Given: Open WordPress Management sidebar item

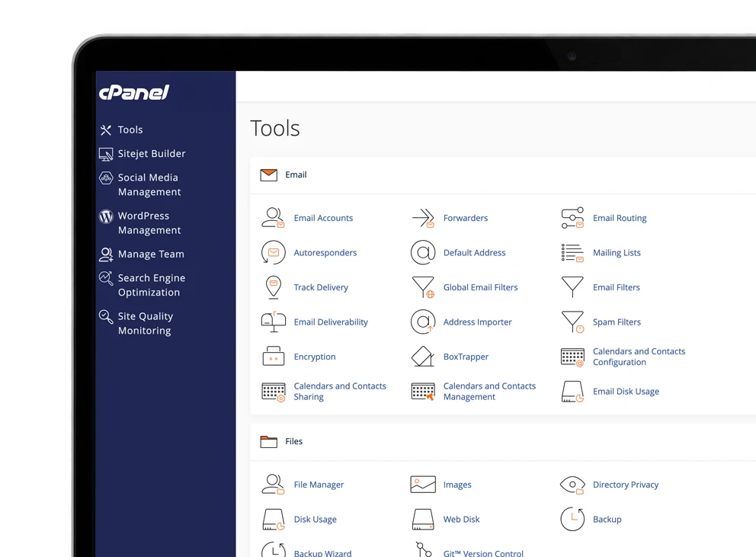Looking at the screenshot, I should point(139,222).
